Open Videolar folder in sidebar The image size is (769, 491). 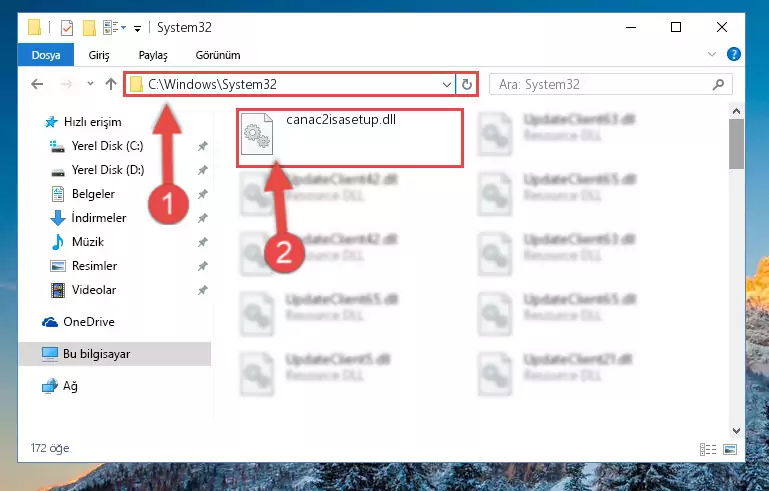coord(83,289)
